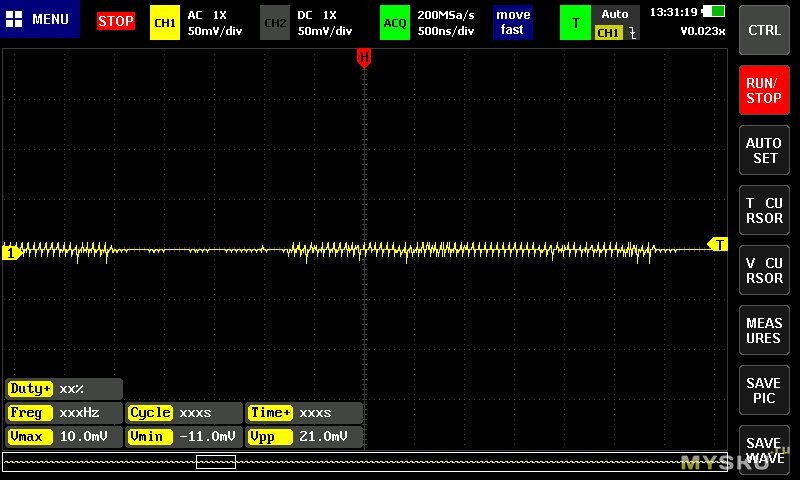Enable the T CURSOR button
The height and width of the screenshot is (480, 800).
pos(764,210)
